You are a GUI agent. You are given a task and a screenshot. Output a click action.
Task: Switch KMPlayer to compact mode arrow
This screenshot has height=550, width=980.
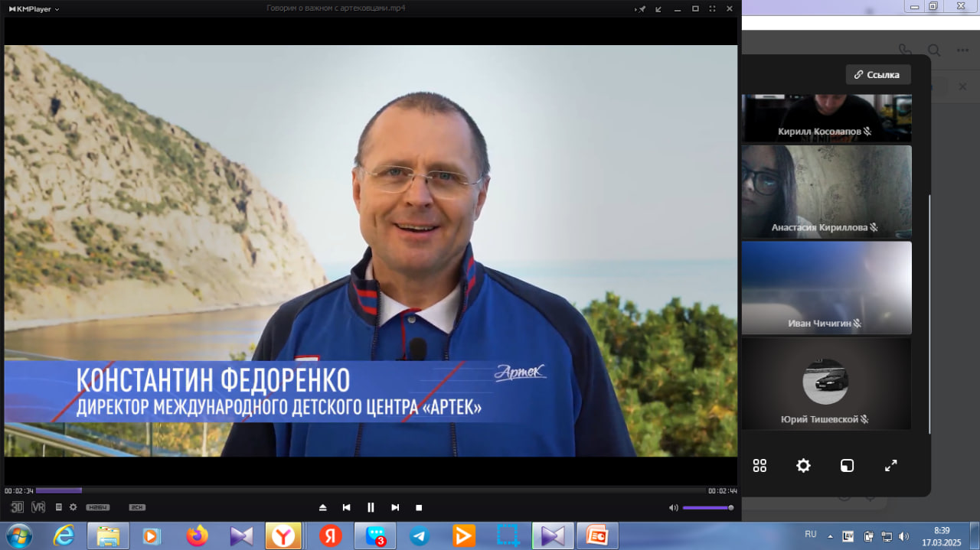point(658,8)
